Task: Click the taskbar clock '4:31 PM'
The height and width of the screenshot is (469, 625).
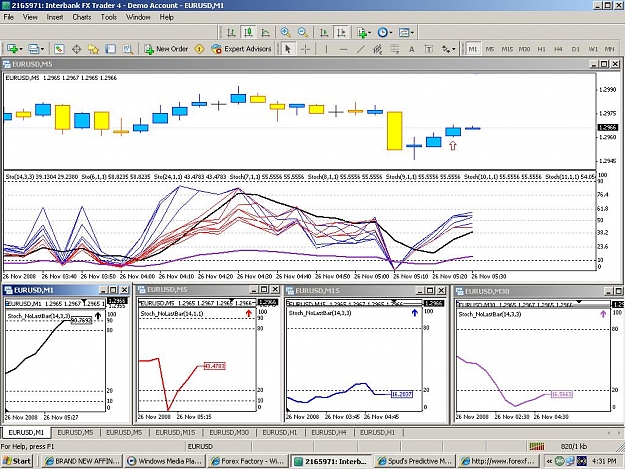Action: coord(604,461)
